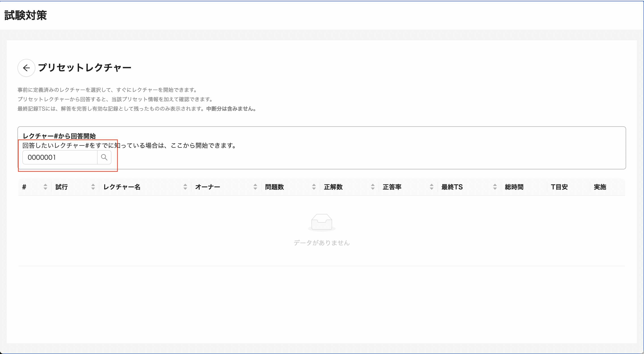Click the descending caret of the 正答率 sort control
Image resolution: width=644 pixels, height=354 pixels.
pos(431,189)
